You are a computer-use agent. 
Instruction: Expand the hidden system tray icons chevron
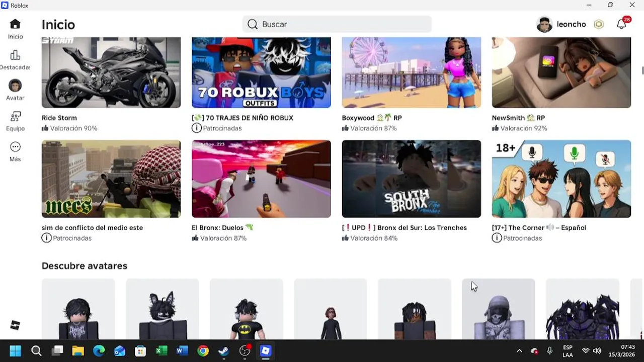pyautogui.click(x=519, y=350)
